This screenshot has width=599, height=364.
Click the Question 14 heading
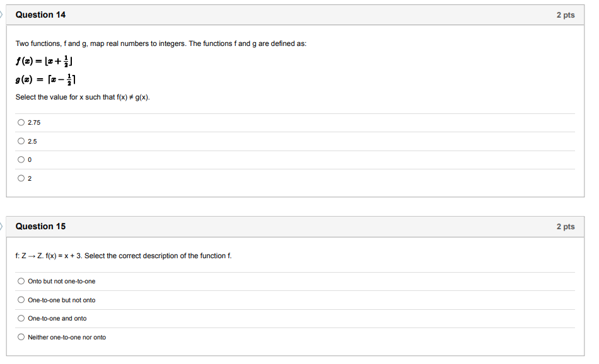40,15
